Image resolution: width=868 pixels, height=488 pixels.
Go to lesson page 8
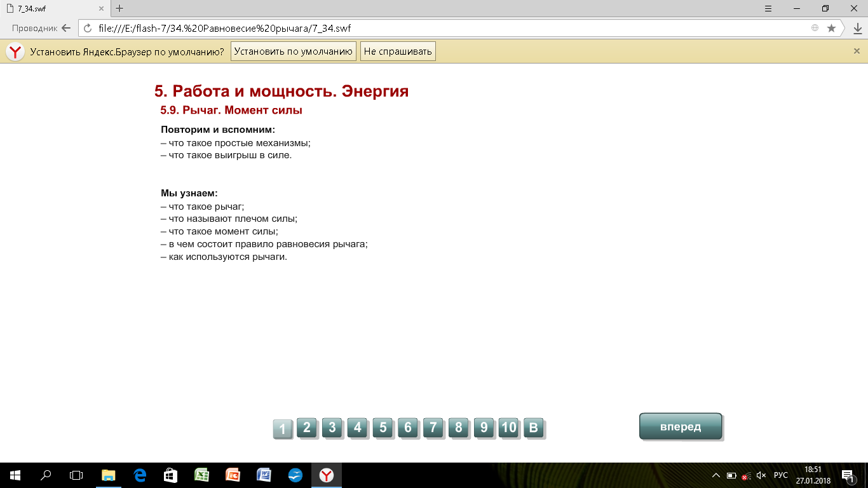(x=458, y=428)
